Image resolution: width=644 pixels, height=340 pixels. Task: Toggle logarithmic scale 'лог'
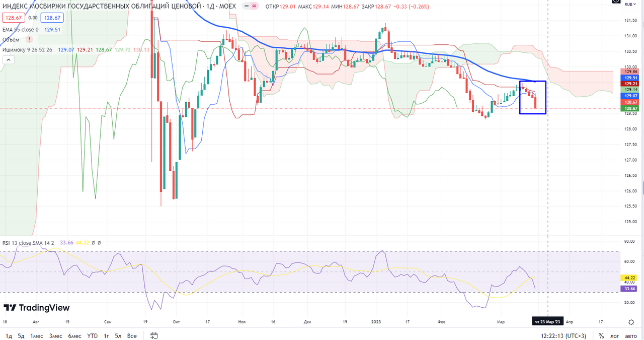(615, 335)
